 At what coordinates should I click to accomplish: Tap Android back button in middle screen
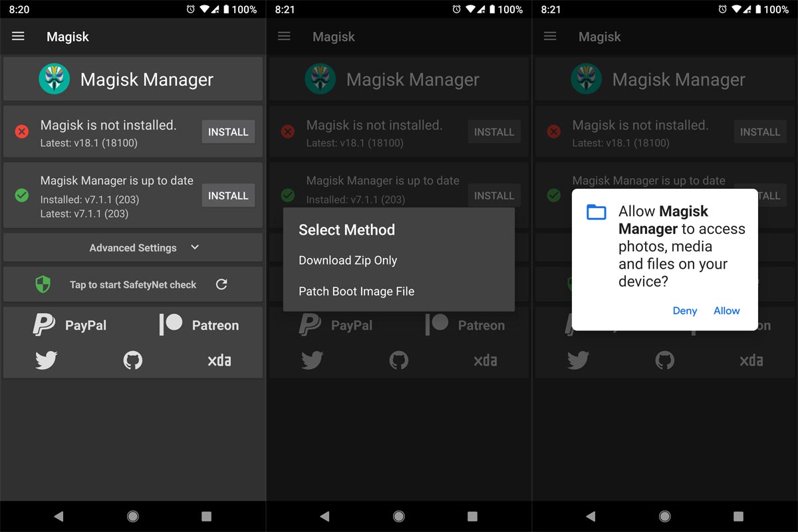pos(325,516)
